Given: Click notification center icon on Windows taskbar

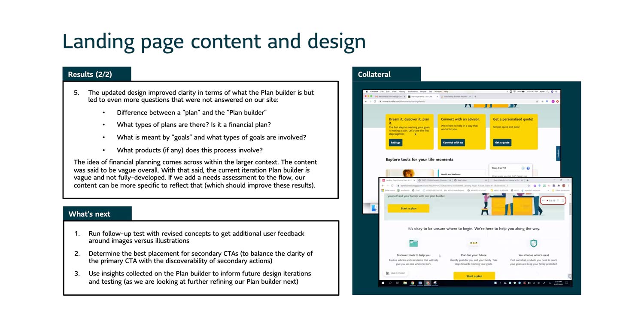Looking at the screenshot, I should pyautogui.click(x=567, y=283).
